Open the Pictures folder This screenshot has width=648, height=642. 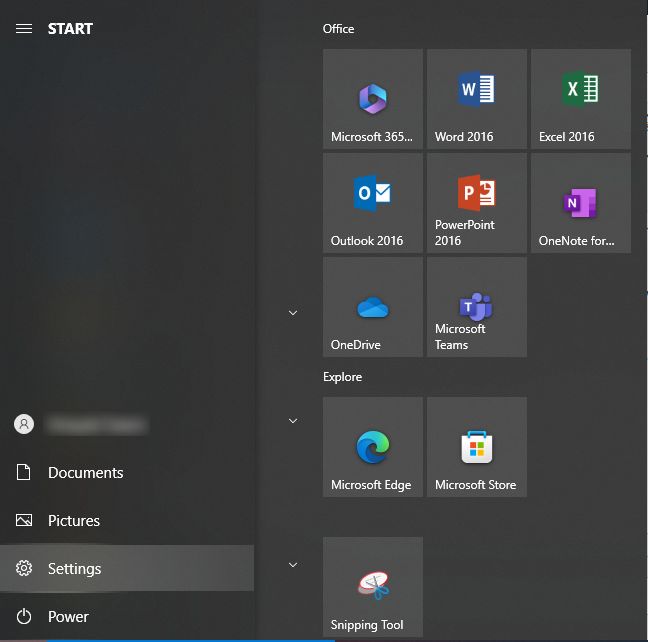click(73, 521)
